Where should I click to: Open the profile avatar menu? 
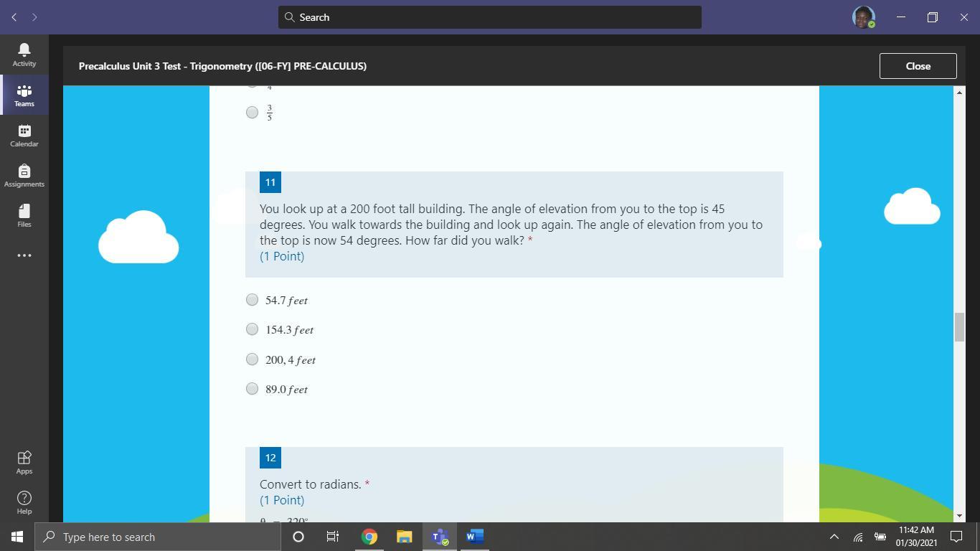click(863, 17)
